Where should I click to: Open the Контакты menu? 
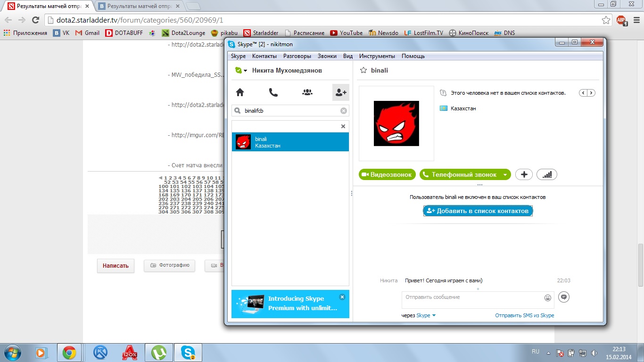point(264,56)
